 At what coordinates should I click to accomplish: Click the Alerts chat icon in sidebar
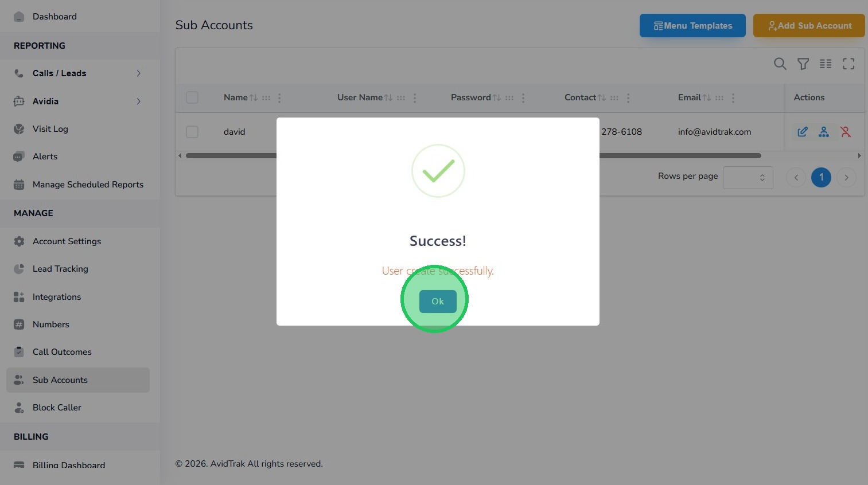point(19,157)
